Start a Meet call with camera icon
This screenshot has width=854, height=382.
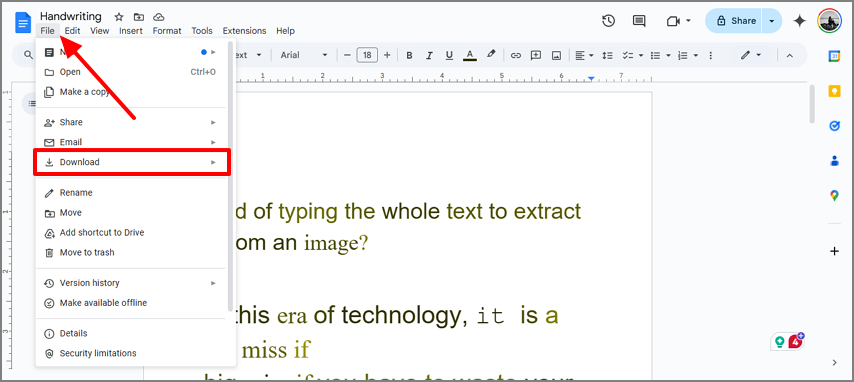674,21
